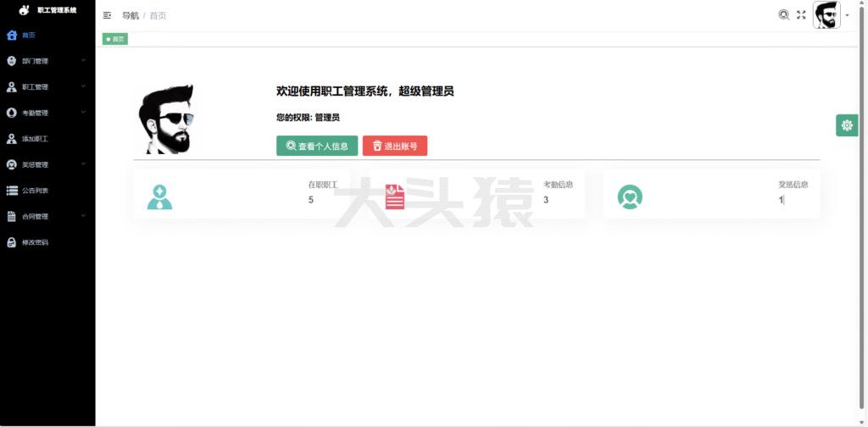Click the 修改密码 lock icon
This screenshot has height=427, width=868.
point(11,242)
